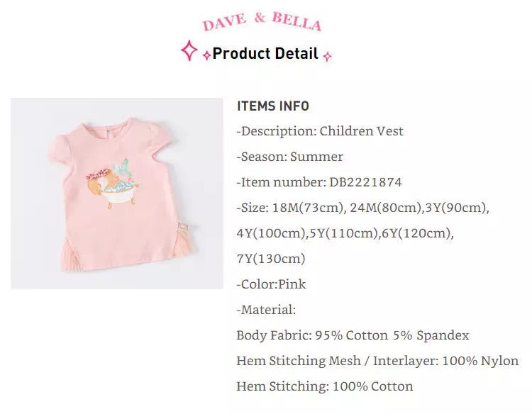Click the Hem Stitching: 100% Cotton line
Image resolution: width=532 pixels, height=414 pixels.
(325, 386)
